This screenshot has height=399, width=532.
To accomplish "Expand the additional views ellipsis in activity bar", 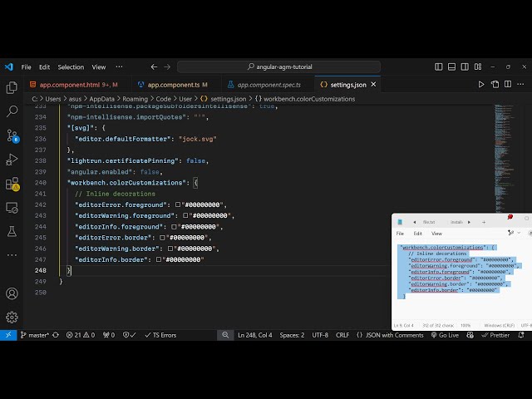I will [12, 254].
